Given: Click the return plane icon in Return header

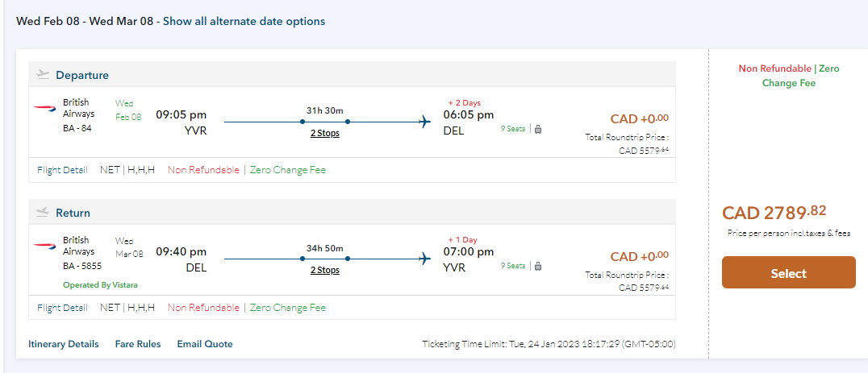Looking at the screenshot, I should pyautogui.click(x=43, y=213).
